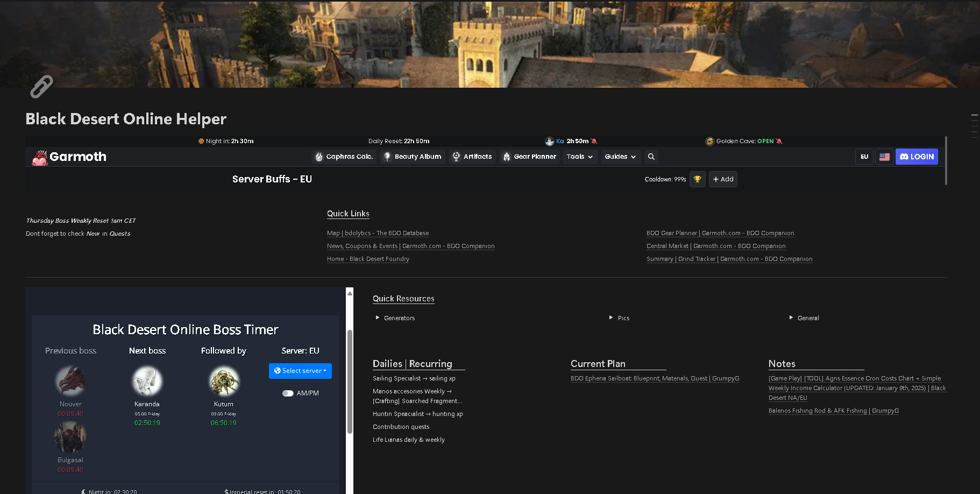This screenshot has width=980, height=494.
Task: Click the Karanda boss portrait
Action: [147, 381]
